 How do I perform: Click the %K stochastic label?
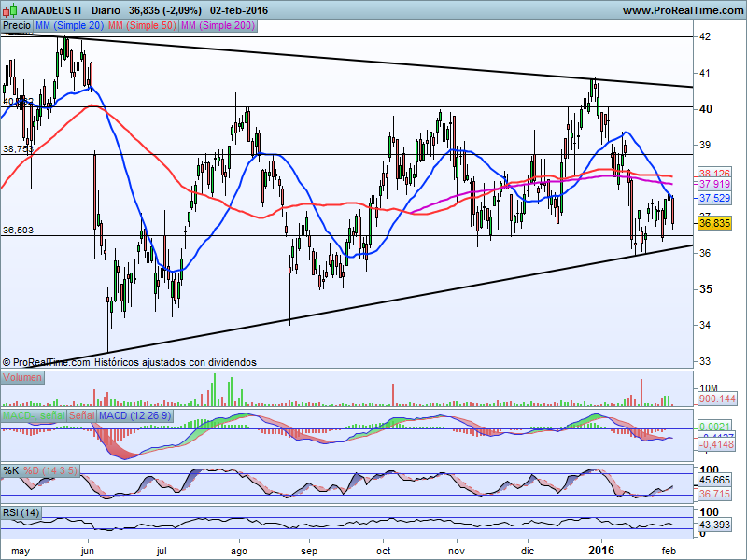[x=11, y=471]
